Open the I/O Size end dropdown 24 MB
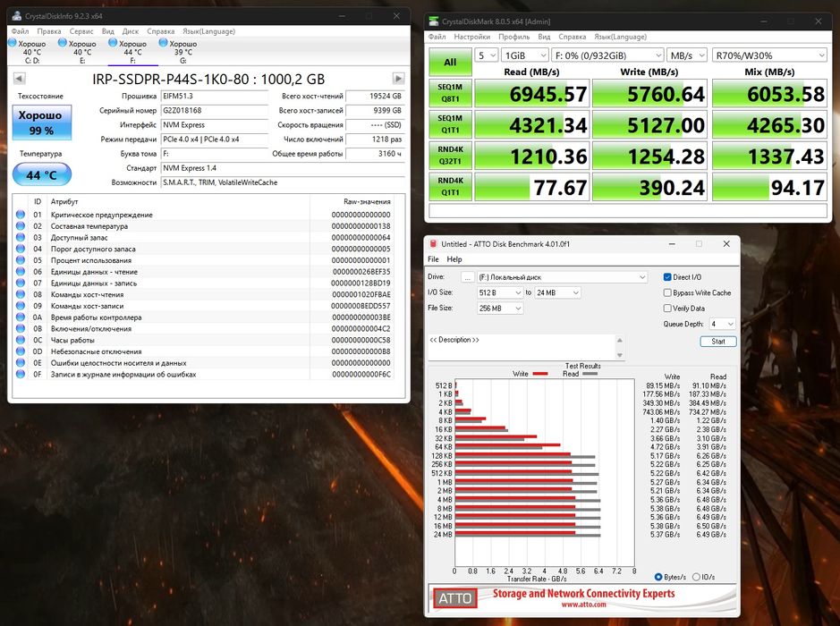This screenshot has height=626, width=840. click(x=557, y=293)
